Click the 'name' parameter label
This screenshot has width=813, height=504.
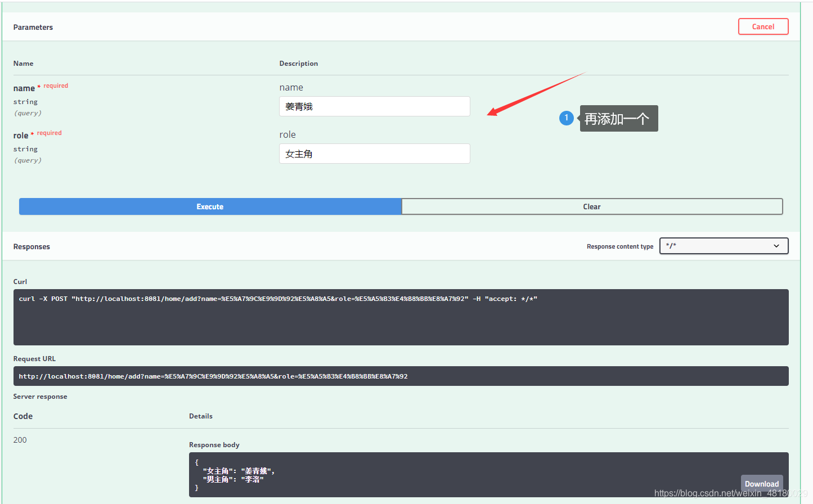click(24, 88)
